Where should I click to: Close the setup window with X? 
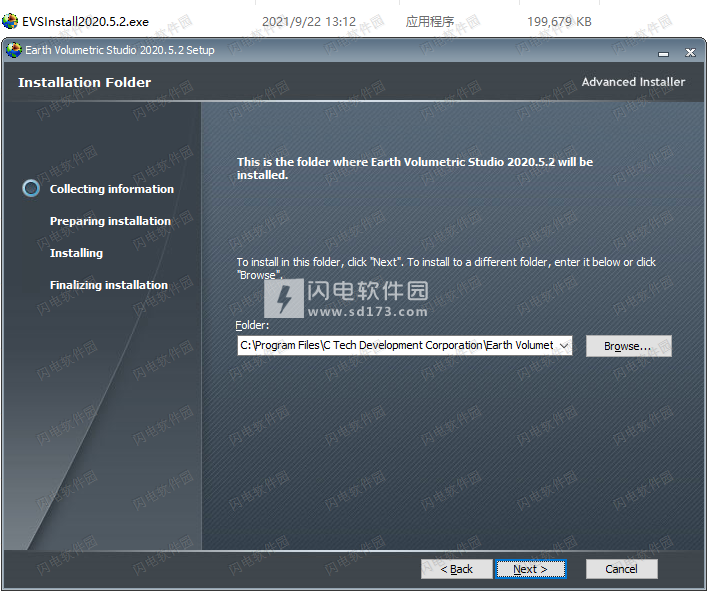pos(690,53)
